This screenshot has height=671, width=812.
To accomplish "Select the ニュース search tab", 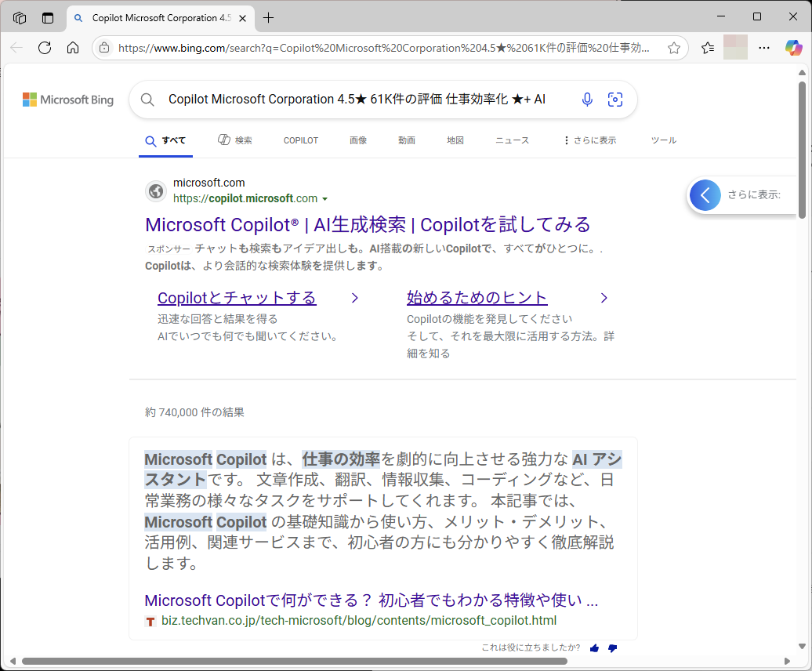I will click(x=512, y=140).
